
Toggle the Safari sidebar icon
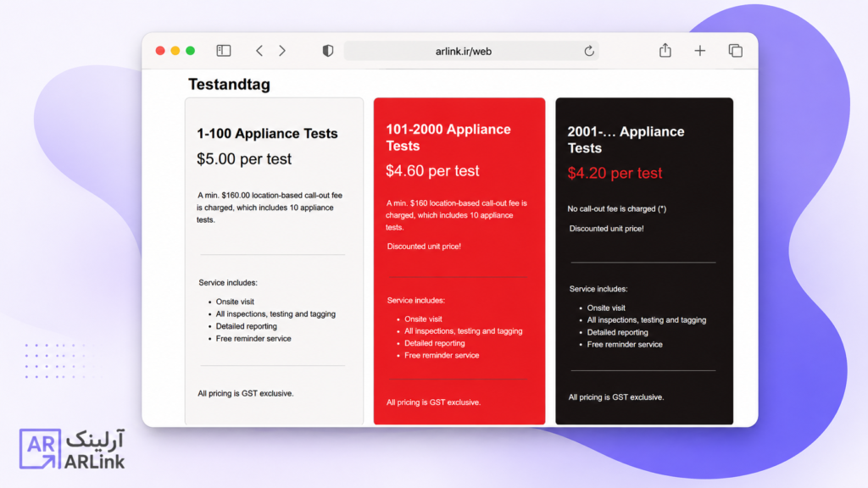click(x=224, y=51)
